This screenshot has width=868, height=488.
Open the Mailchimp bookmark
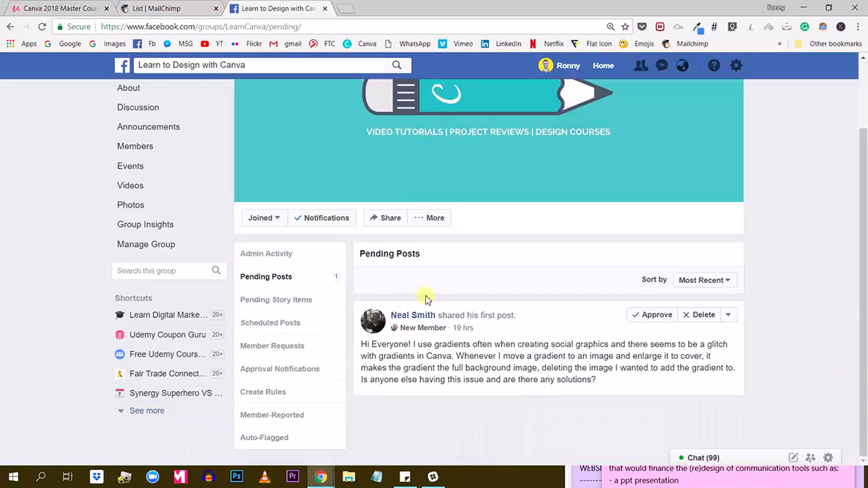coord(685,44)
